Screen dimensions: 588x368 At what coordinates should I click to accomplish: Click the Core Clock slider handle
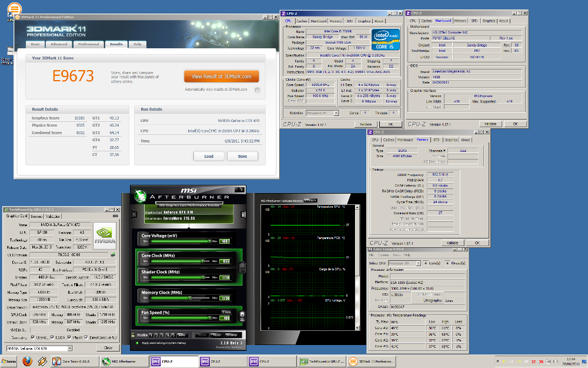[203, 261]
